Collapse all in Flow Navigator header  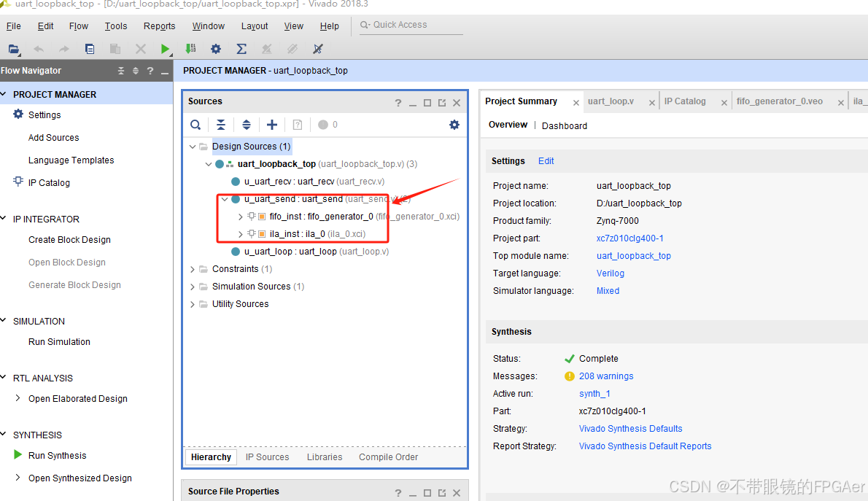point(120,71)
